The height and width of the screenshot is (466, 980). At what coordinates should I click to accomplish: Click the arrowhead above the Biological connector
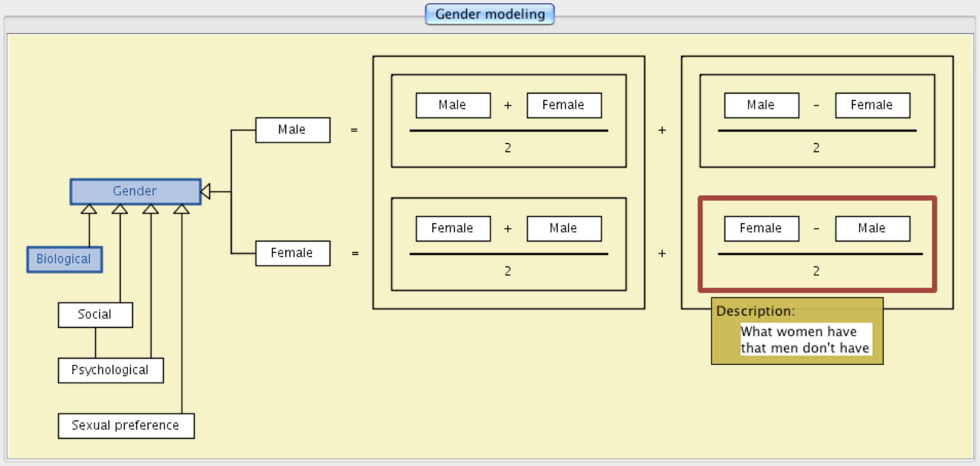(x=89, y=209)
